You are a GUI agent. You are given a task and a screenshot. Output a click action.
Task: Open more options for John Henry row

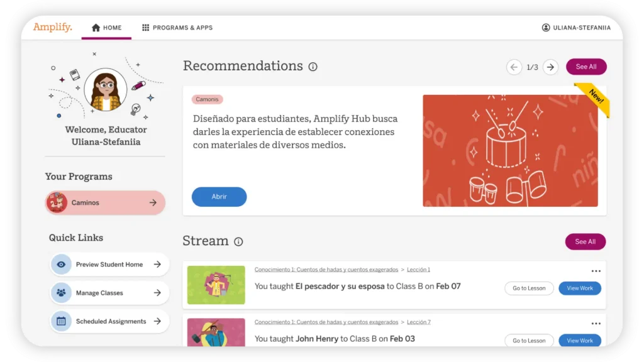[596, 324]
